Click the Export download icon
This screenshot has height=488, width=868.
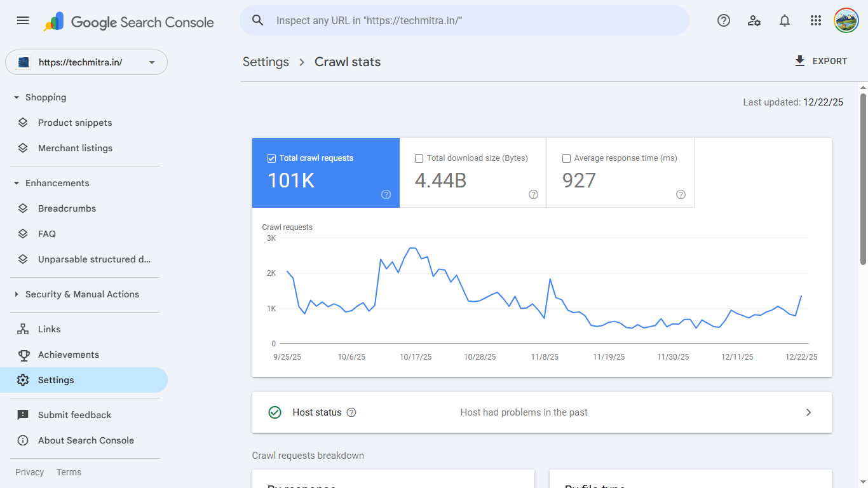point(800,61)
